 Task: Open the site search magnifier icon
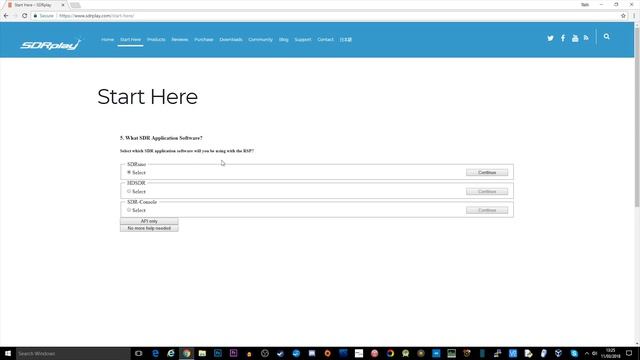(x=607, y=37)
